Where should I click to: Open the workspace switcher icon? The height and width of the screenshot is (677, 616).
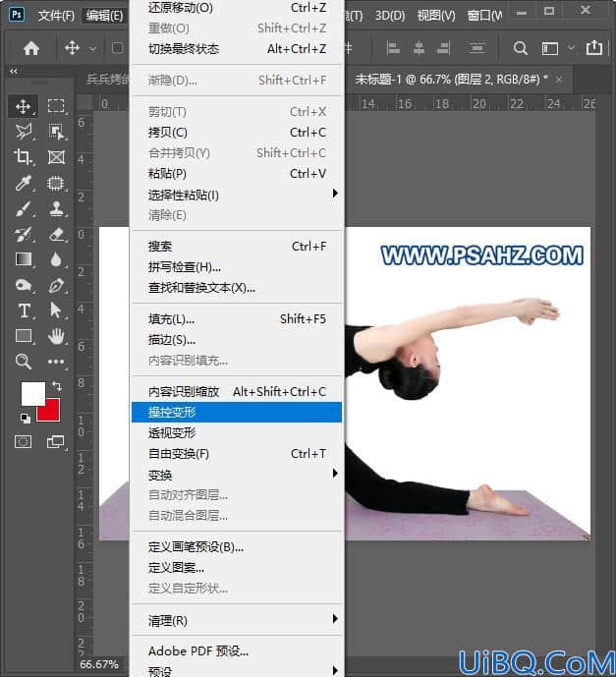tap(550, 48)
